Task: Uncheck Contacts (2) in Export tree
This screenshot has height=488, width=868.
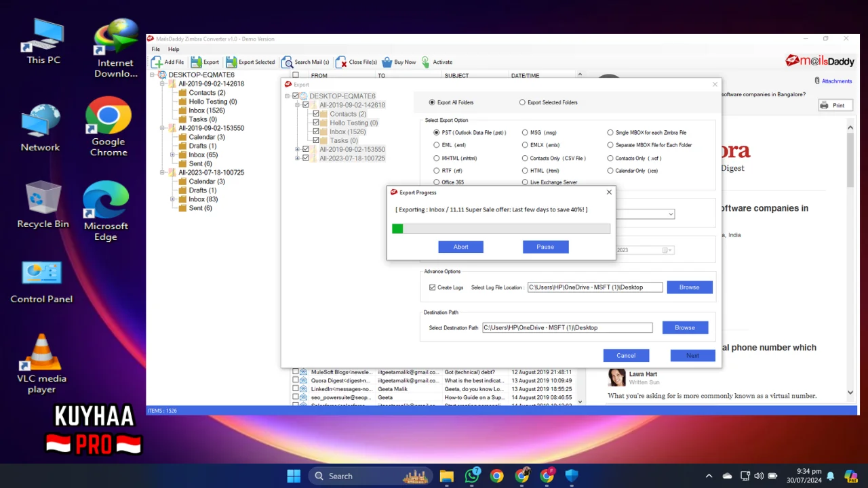Action: [316, 114]
